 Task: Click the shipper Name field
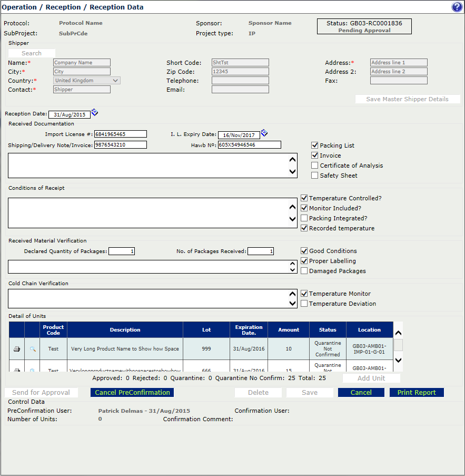coord(82,63)
